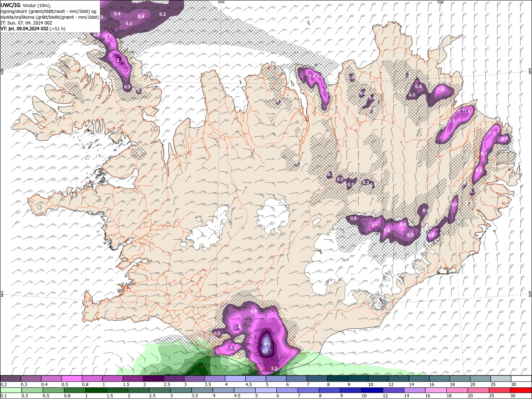The height and width of the screenshot is (399, 532).
Task: Click the '0.2' value in top purple band
Action: 163,14
